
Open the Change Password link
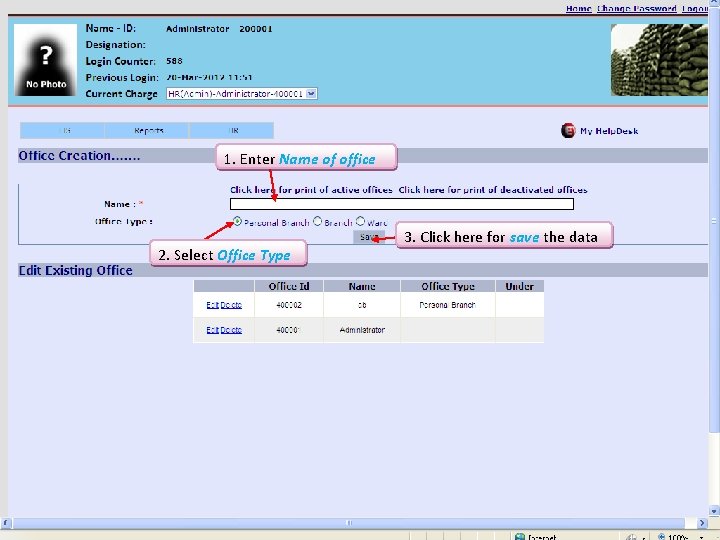click(x=636, y=8)
